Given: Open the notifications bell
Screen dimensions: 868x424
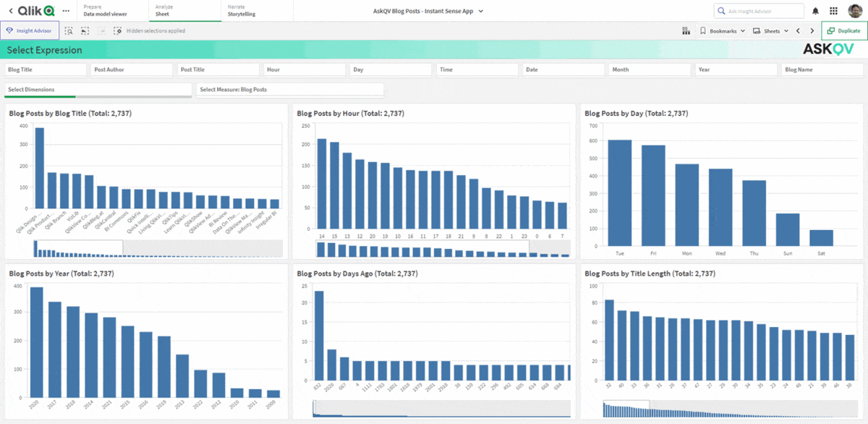Looking at the screenshot, I should click(816, 11).
